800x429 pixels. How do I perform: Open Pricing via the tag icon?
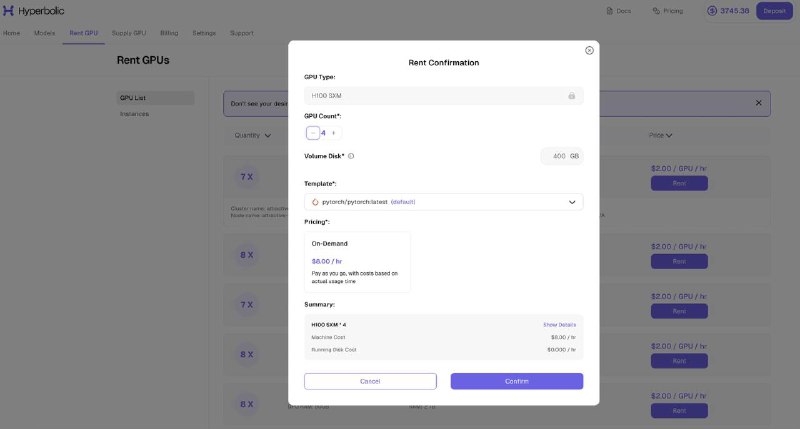click(x=656, y=11)
